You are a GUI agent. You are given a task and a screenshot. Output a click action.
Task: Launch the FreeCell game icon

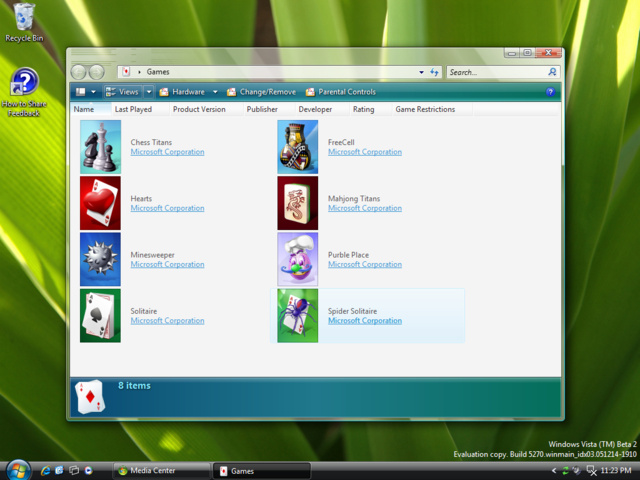pyautogui.click(x=298, y=147)
